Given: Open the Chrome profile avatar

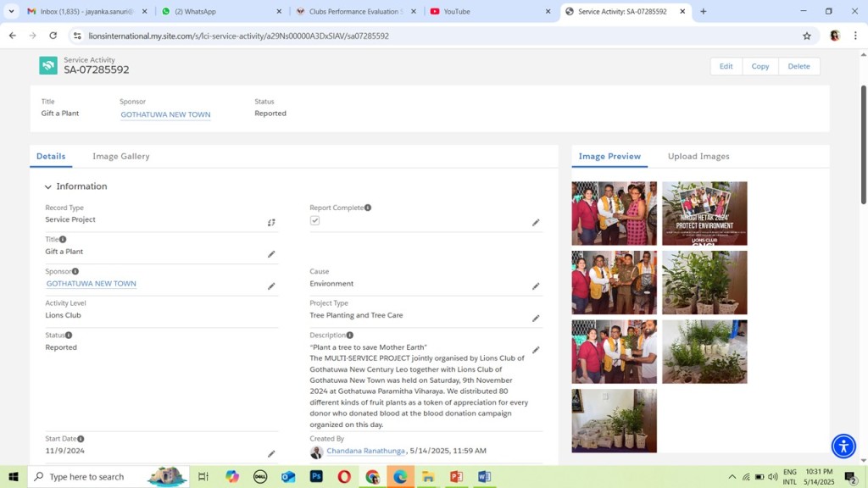Looking at the screenshot, I should click(835, 36).
